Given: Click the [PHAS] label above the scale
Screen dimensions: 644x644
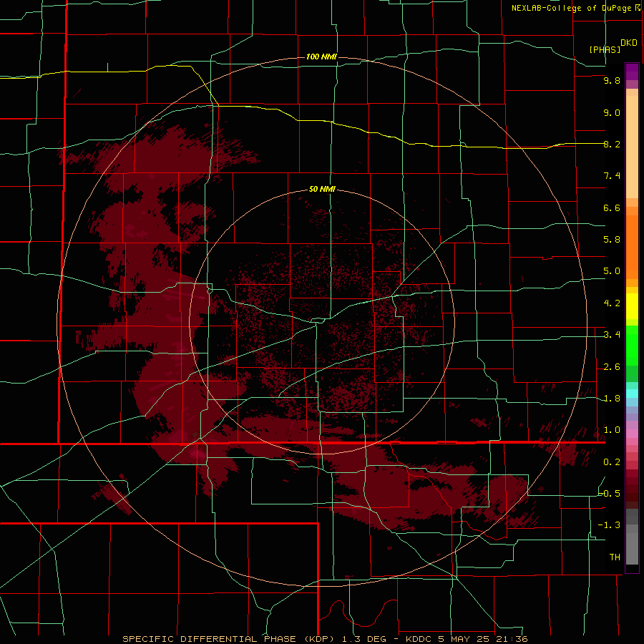Looking at the screenshot, I should (x=605, y=49).
